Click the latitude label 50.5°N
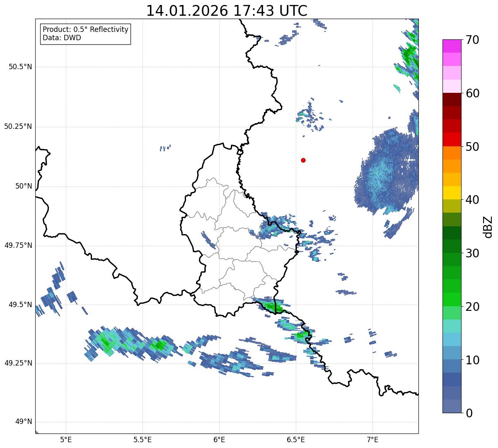Image resolution: width=498 pixels, height=448 pixels. tap(20, 67)
